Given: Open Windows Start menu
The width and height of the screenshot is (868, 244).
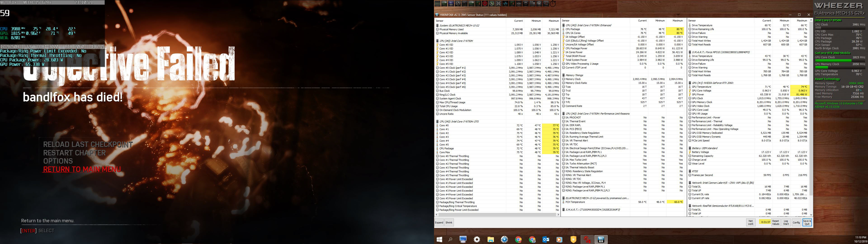Looking at the screenshot, I should (x=439, y=240).
